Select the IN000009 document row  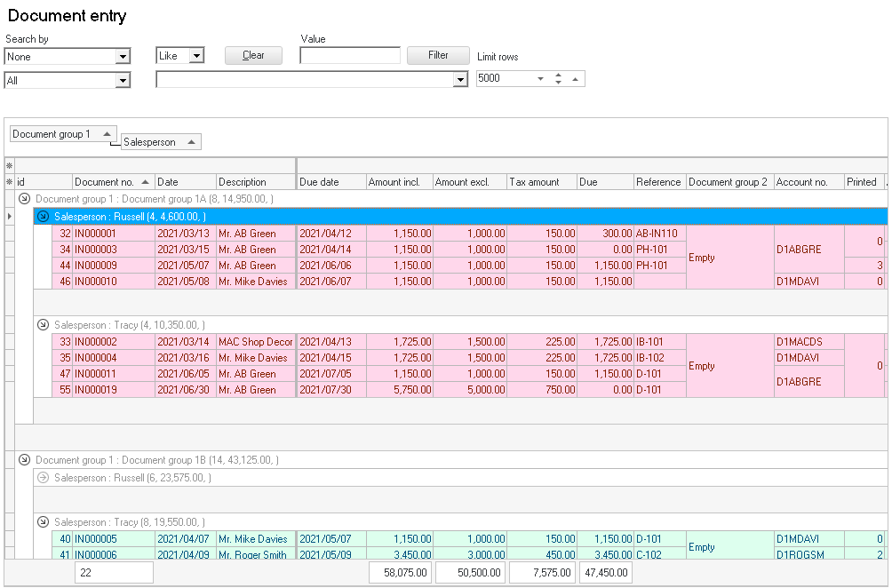point(95,266)
